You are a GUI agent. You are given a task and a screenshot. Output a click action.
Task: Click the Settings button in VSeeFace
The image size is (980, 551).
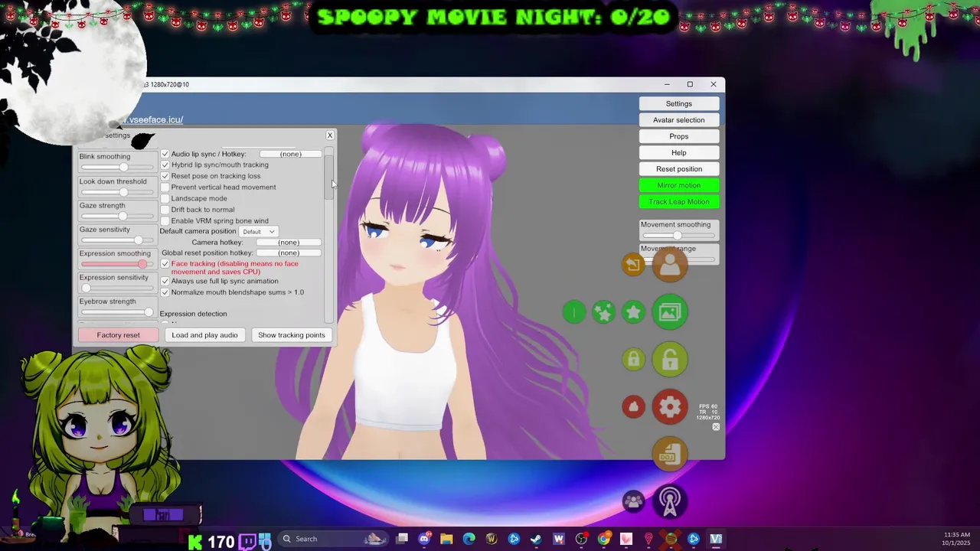(679, 103)
